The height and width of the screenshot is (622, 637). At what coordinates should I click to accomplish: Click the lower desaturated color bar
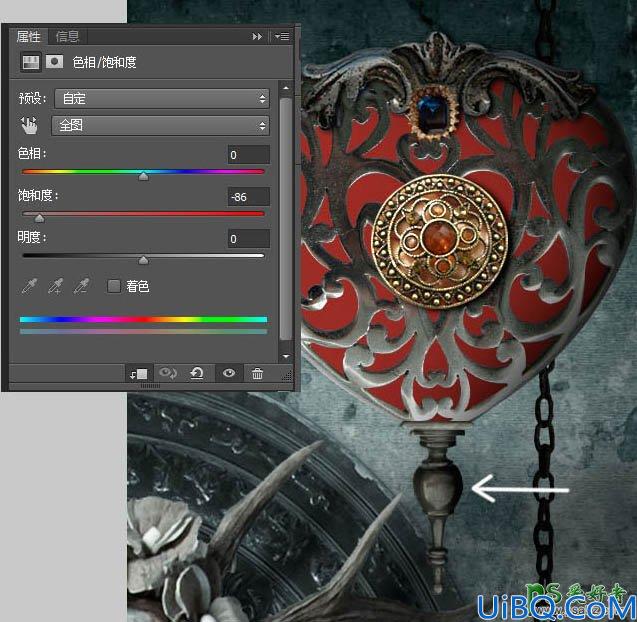coord(143,332)
